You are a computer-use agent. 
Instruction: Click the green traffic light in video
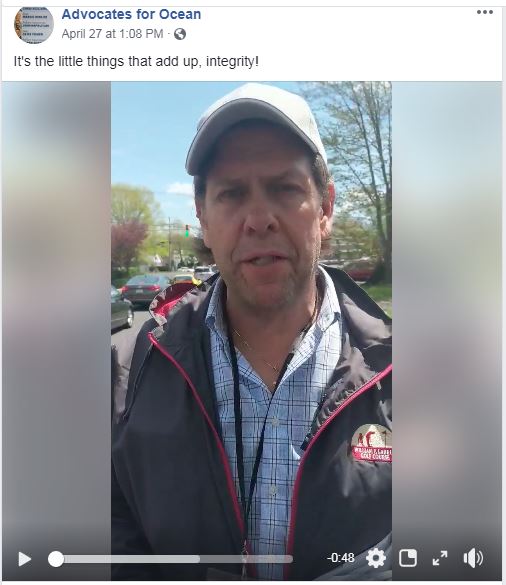pos(187,231)
